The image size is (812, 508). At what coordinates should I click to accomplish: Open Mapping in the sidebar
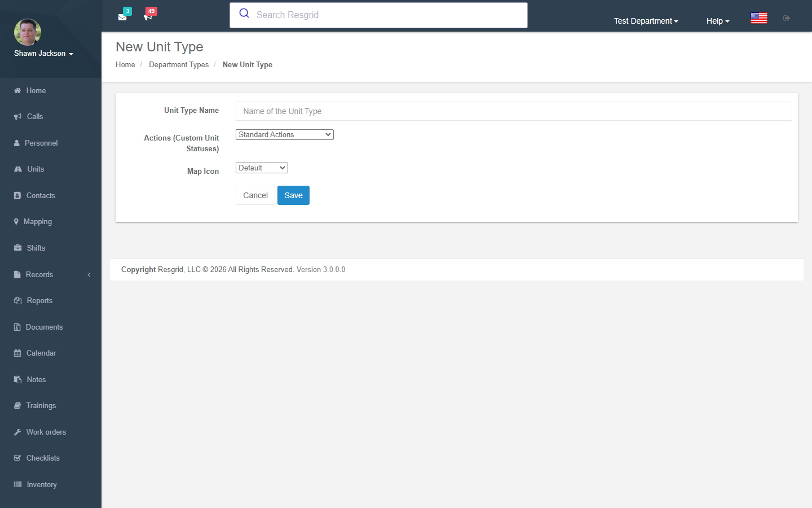(38, 222)
